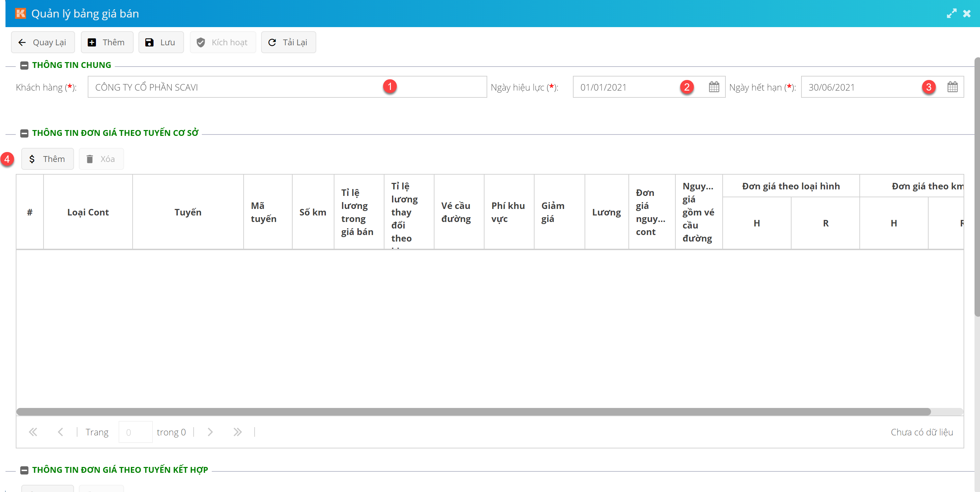Open calendar for Ngày hết hạn

(952, 87)
